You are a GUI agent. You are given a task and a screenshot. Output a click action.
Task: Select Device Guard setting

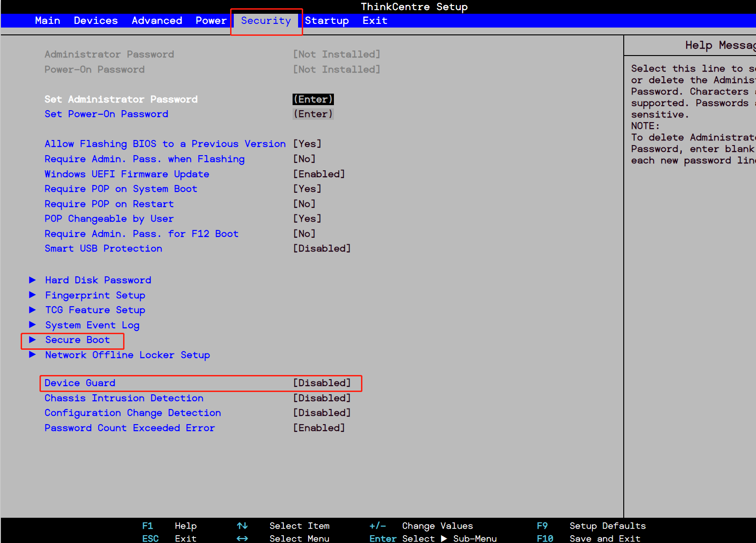coord(80,383)
